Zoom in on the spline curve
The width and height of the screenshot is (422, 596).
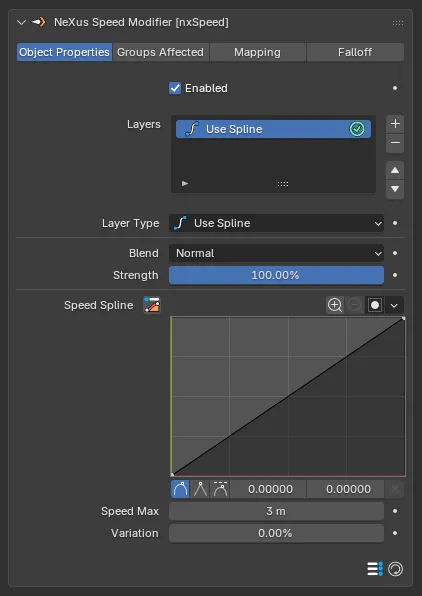click(335, 305)
